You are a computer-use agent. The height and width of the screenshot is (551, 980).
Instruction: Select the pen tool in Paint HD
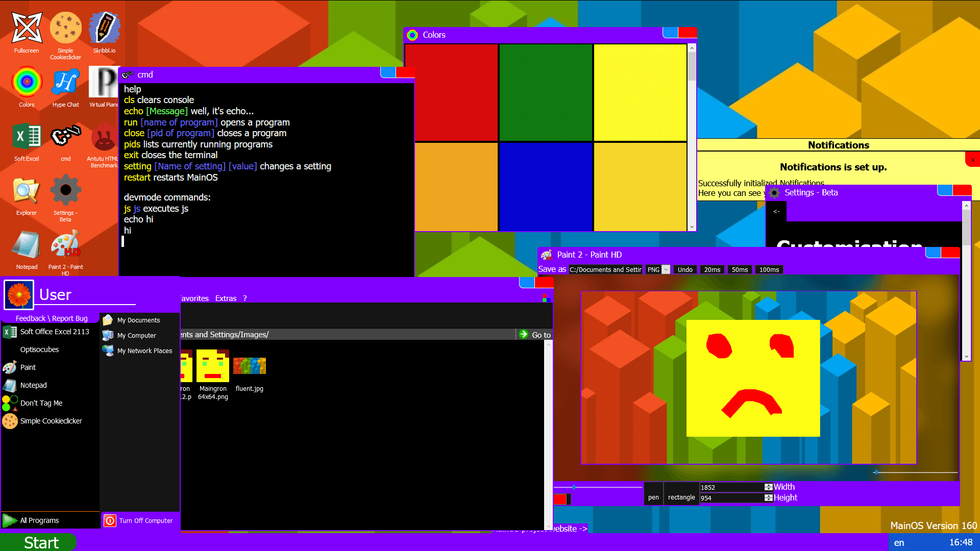(653, 497)
